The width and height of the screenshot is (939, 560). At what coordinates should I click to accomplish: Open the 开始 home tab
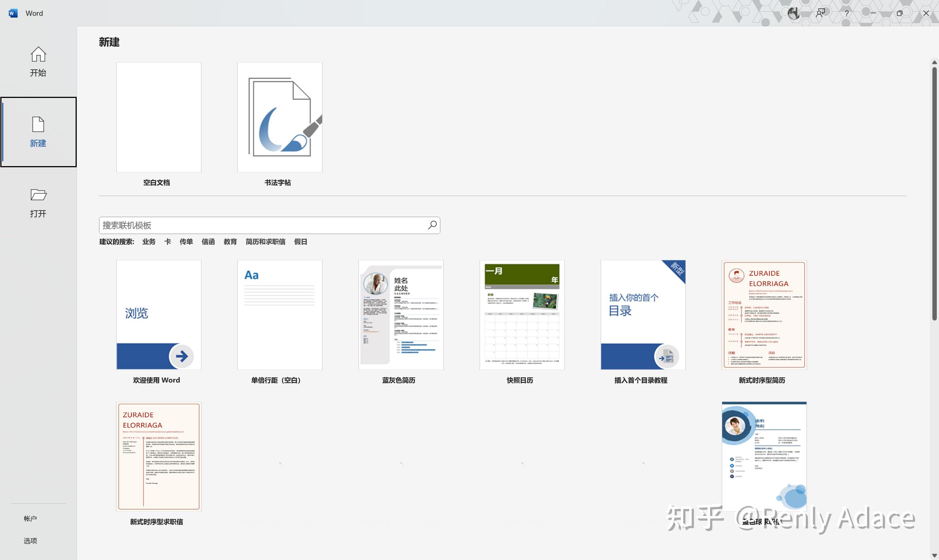point(38,62)
